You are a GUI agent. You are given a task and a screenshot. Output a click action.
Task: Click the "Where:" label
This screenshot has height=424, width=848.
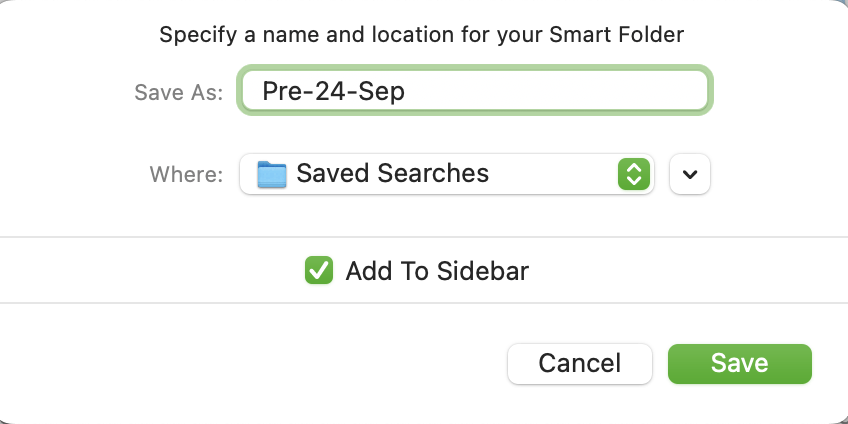(186, 174)
